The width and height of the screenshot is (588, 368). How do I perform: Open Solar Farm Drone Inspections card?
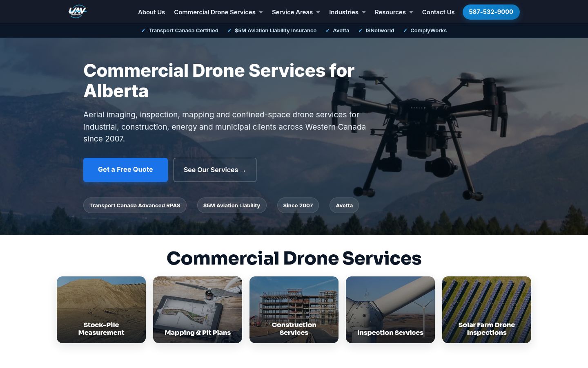click(487, 310)
